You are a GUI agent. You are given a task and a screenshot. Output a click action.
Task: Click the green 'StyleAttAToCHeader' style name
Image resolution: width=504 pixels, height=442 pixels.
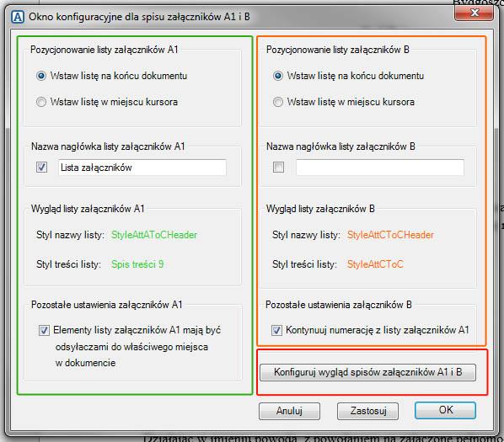(x=154, y=235)
